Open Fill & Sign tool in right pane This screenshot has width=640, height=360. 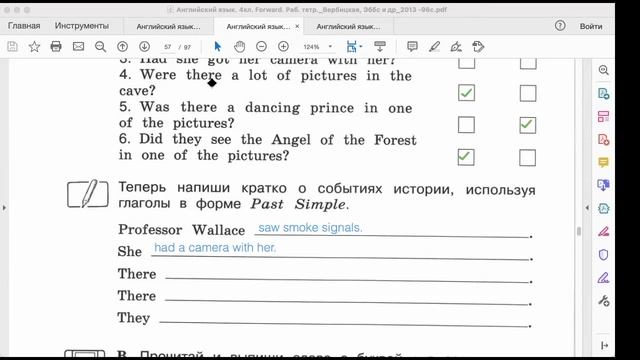[x=604, y=231]
